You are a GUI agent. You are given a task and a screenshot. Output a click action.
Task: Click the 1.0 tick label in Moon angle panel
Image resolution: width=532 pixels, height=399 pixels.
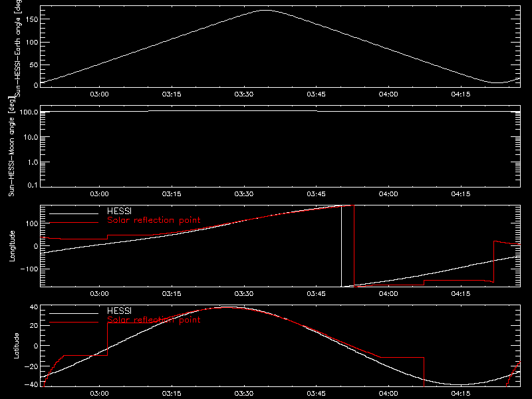click(x=33, y=162)
